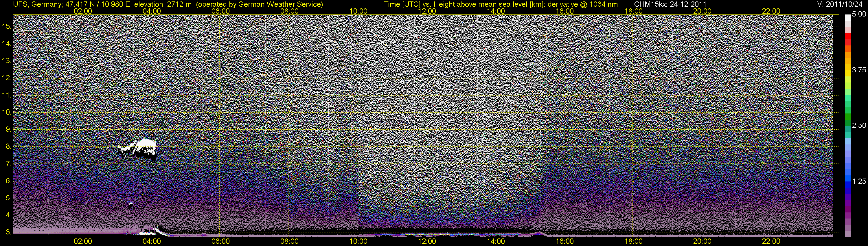Click the height axis label '13.'
The width and height of the screenshot is (868, 246).
(x=7, y=61)
